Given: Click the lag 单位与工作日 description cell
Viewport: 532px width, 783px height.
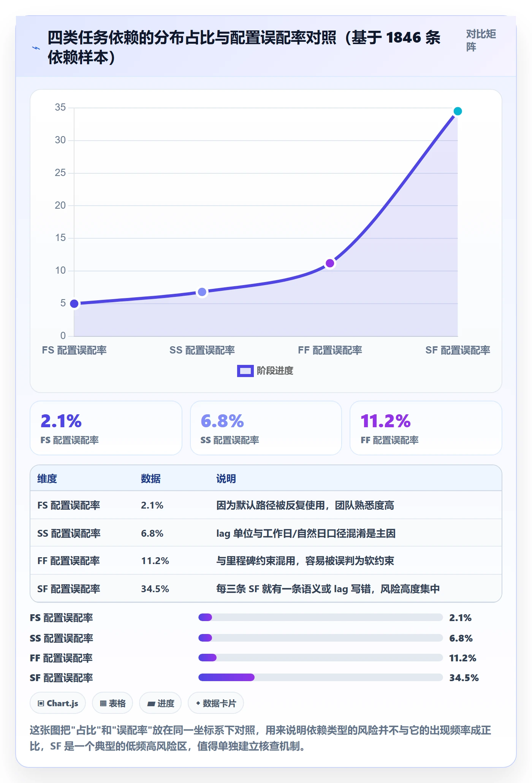Looking at the screenshot, I should coord(306,533).
